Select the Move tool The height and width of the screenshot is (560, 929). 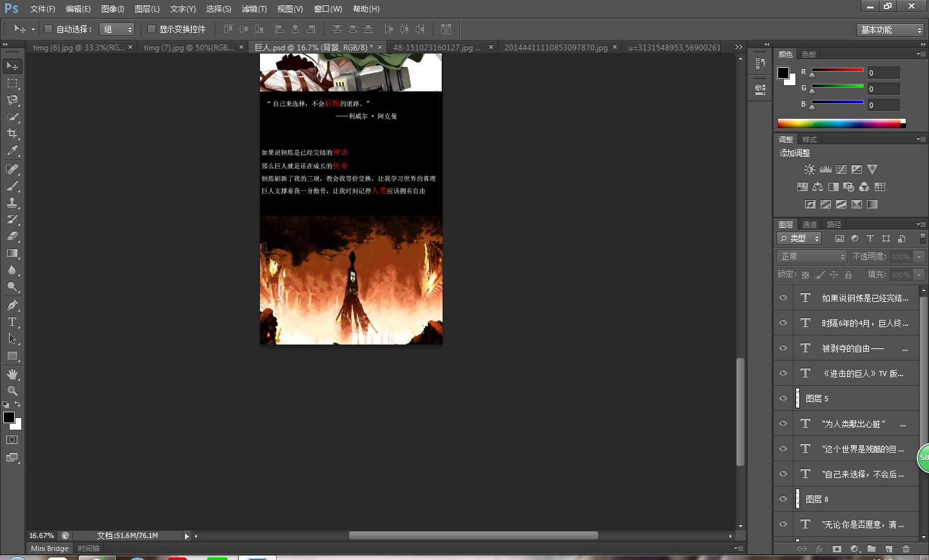click(12, 66)
